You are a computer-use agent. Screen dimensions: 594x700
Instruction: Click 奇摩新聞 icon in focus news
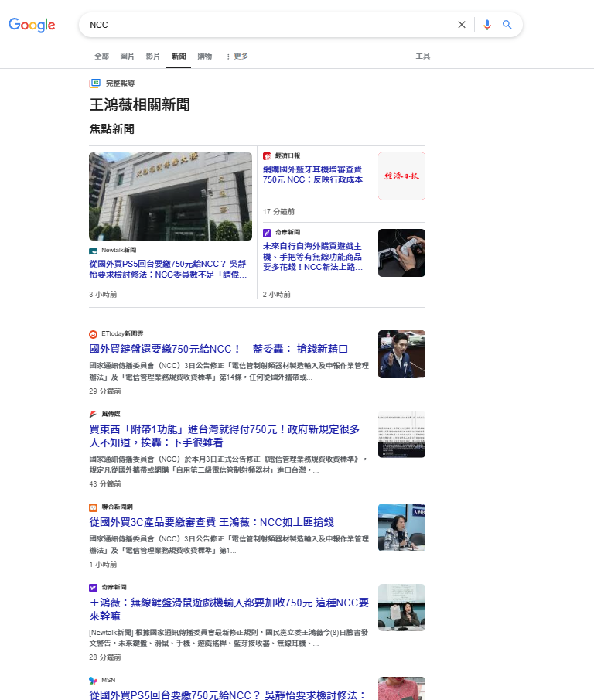pyautogui.click(x=267, y=233)
